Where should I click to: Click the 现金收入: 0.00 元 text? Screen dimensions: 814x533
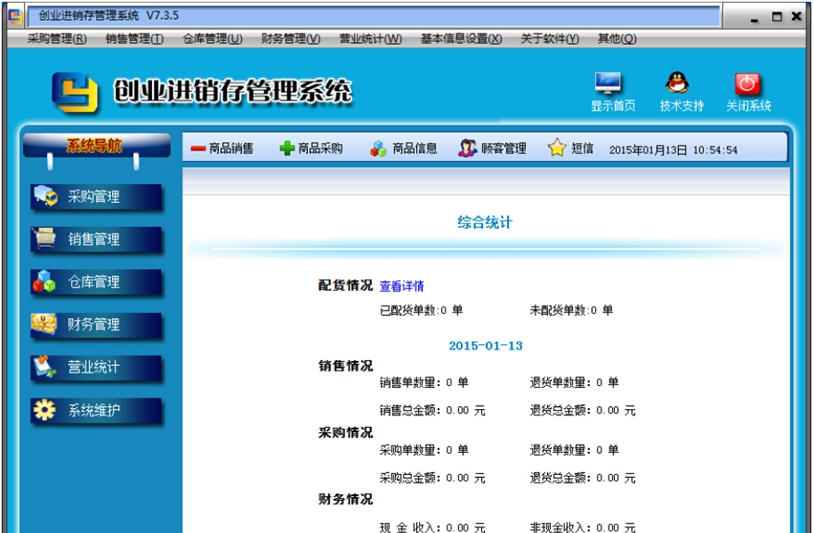[x=432, y=527]
